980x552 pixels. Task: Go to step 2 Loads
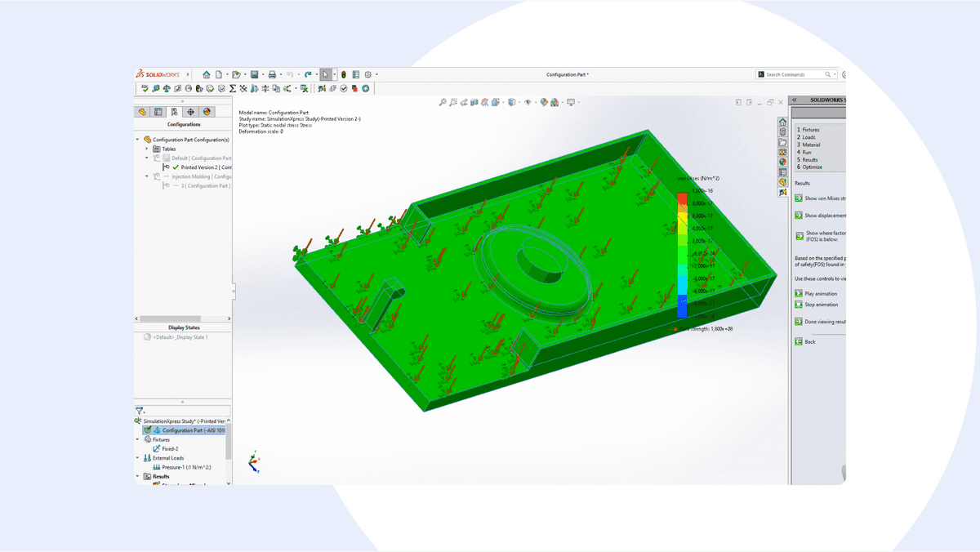[x=806, y=137]
